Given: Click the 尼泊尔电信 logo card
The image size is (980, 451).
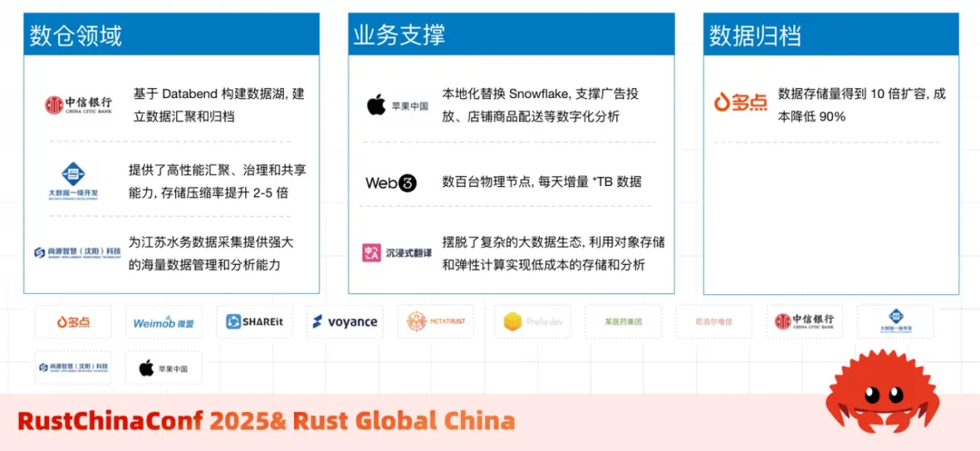Looking at the screenshot, I should (713, 322).
